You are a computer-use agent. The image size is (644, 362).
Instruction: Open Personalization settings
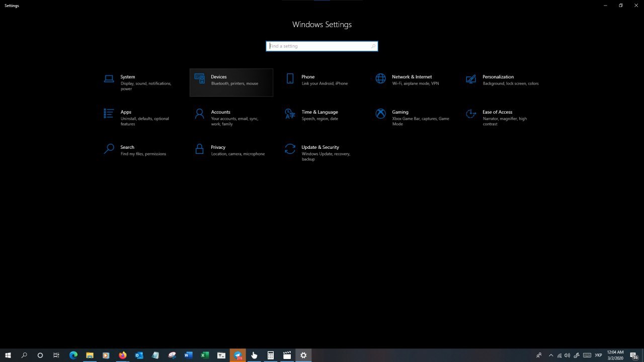click(x=503, y=82)
